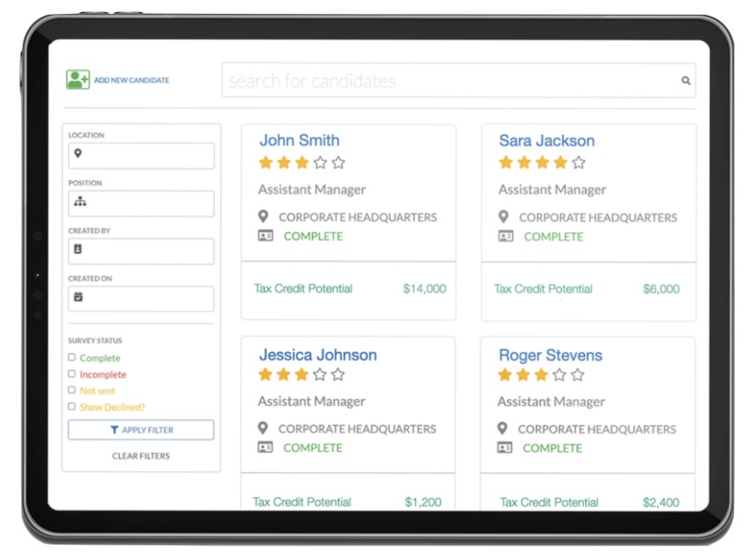Image resolution: width=756 pixels, height=556 pixels.
Task: Click the APPLY FILTER button
Action: (141, 429)
